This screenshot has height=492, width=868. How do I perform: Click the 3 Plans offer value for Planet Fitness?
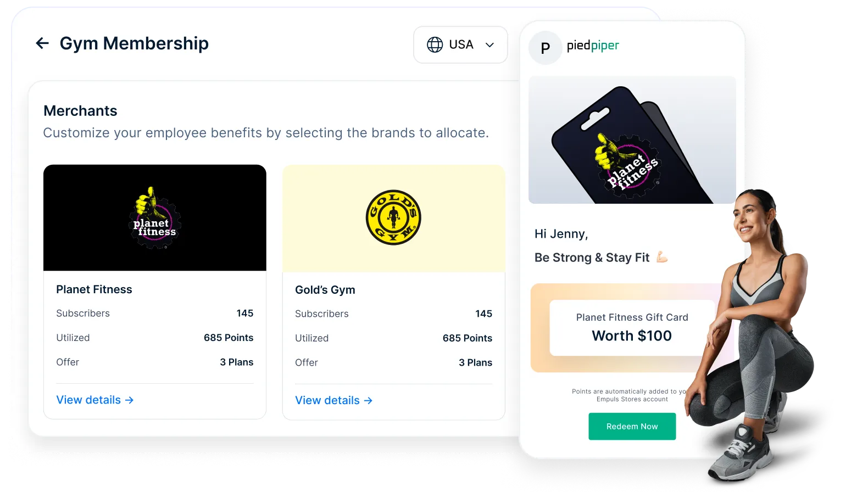(237, 362)
